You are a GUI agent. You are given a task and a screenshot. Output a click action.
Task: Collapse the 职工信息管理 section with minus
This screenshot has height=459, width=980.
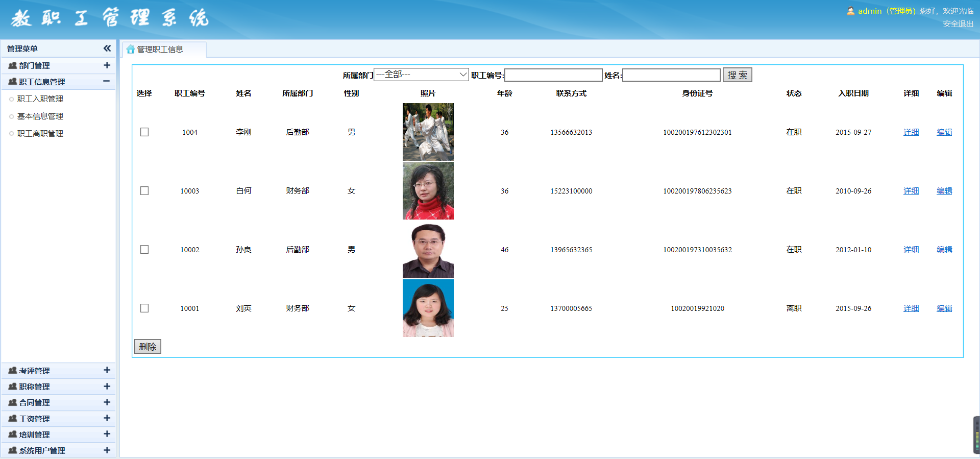[x=106, y=81]
